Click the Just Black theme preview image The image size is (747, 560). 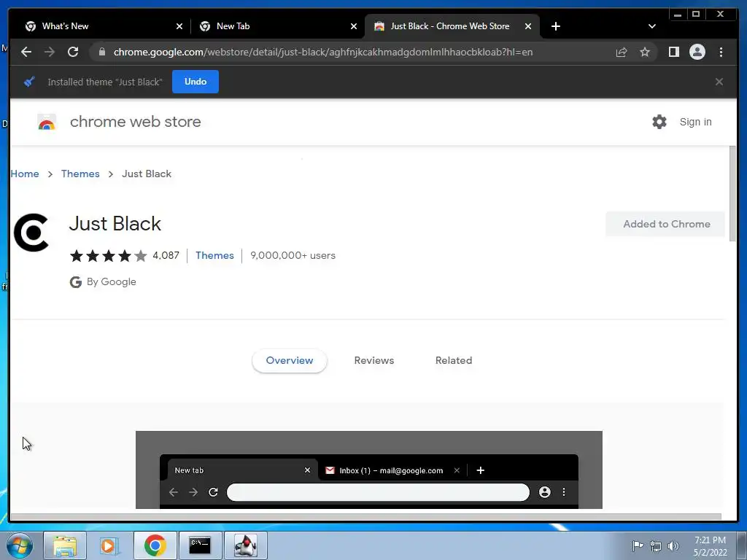[x=368, y=470]
